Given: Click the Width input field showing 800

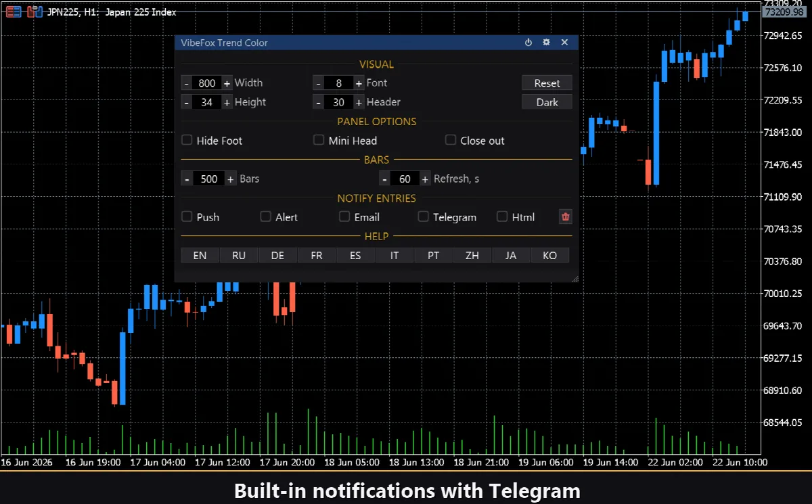Looking at the screenshot, I should (207, 83).
